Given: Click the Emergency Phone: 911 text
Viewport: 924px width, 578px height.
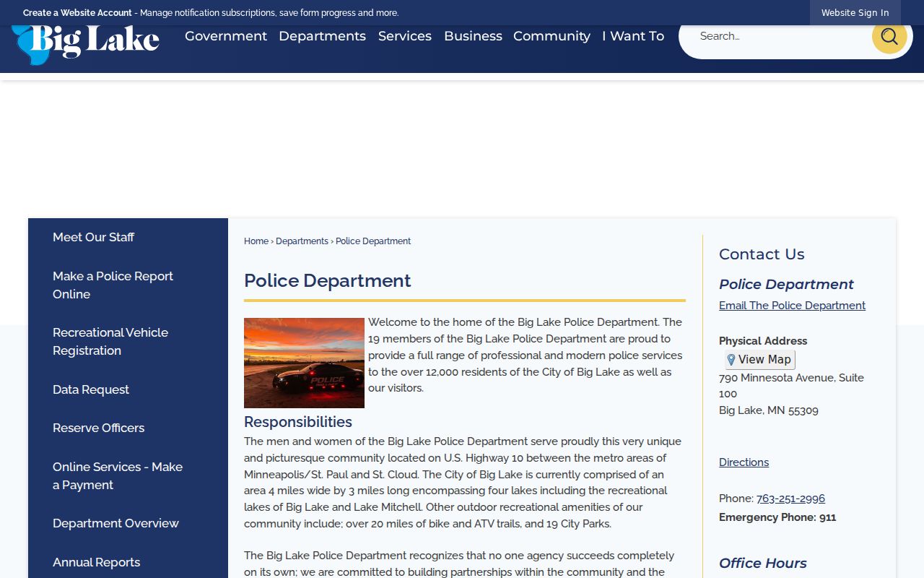Looking at the screenshot, I should coord(777,517).
